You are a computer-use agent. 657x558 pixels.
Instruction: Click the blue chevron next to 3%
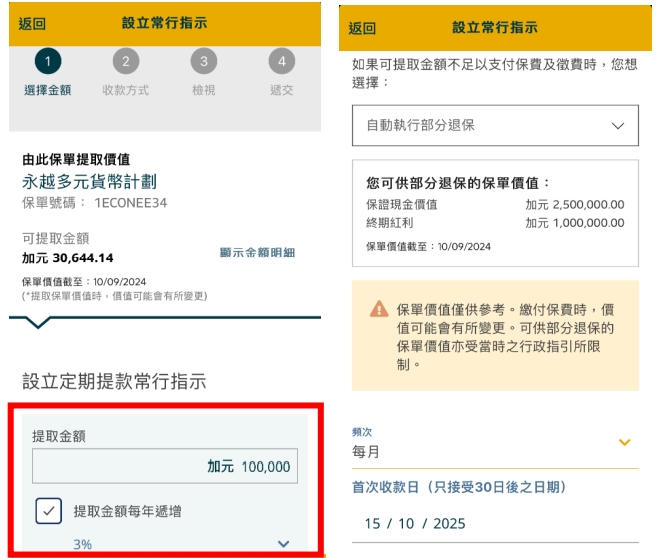tap(283, 543)
